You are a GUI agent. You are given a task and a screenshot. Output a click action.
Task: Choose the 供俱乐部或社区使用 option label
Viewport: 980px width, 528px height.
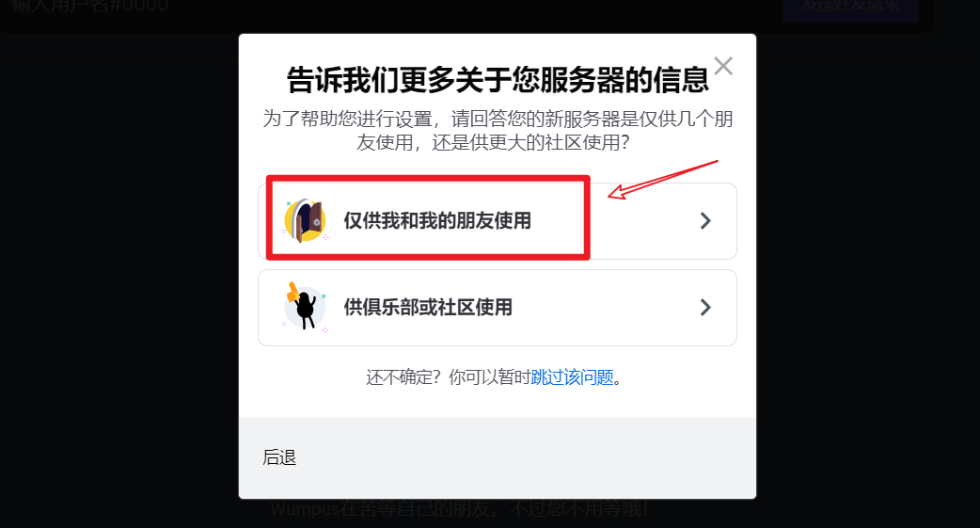pyautogui.click(x=428, y=307)
